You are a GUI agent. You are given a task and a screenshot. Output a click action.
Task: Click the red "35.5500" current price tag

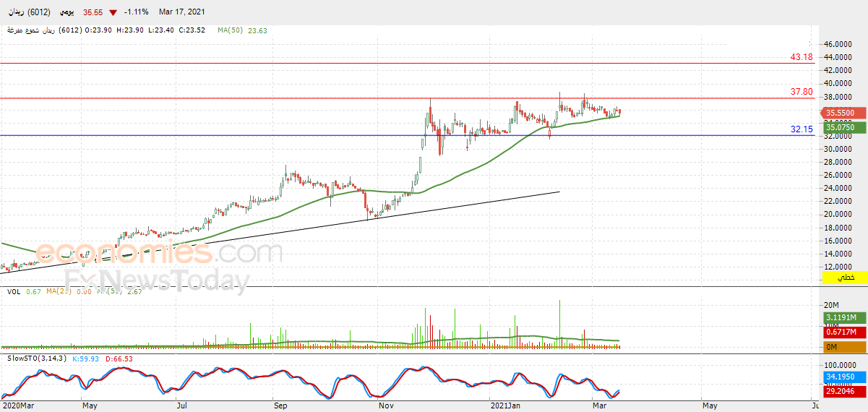[x=845, y=113]
